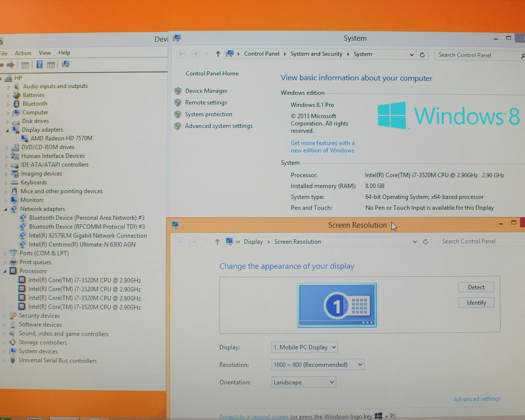Open Remote settings link
The image size is (525, 420).
tap(206, 102)
